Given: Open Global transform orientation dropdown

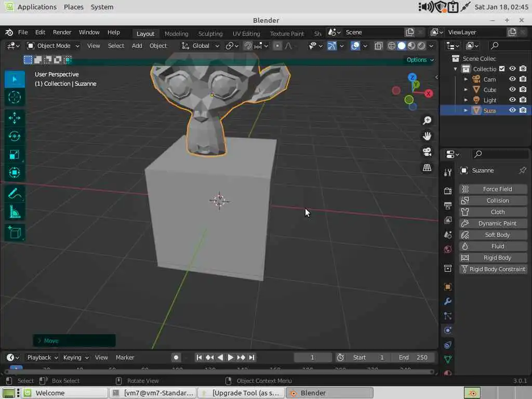Looking at the screenshot, I should coord(200,46).
